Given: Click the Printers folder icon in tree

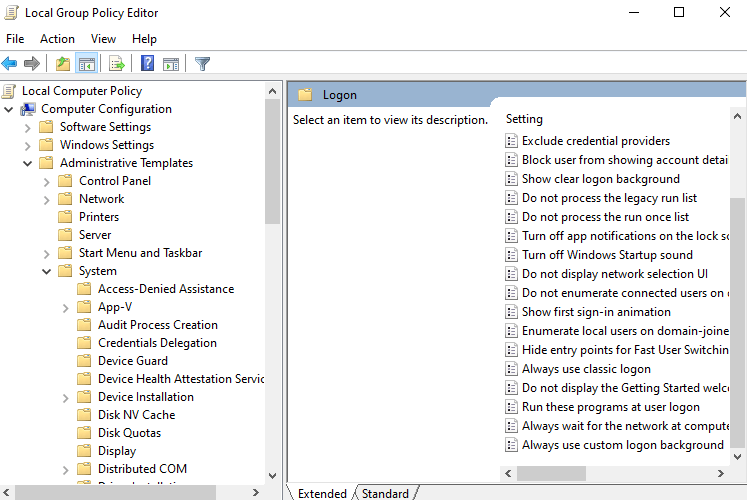Looking at the screenshot, I should point(65,217).
